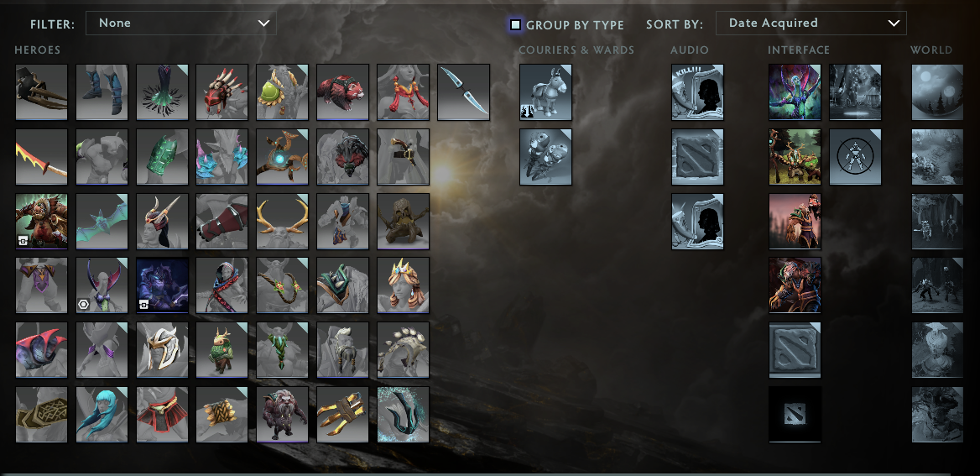Select the golden antlers cosmetic item
This screenshot has height=476, width=980.
pyautogui.click(x=283, y=222)
